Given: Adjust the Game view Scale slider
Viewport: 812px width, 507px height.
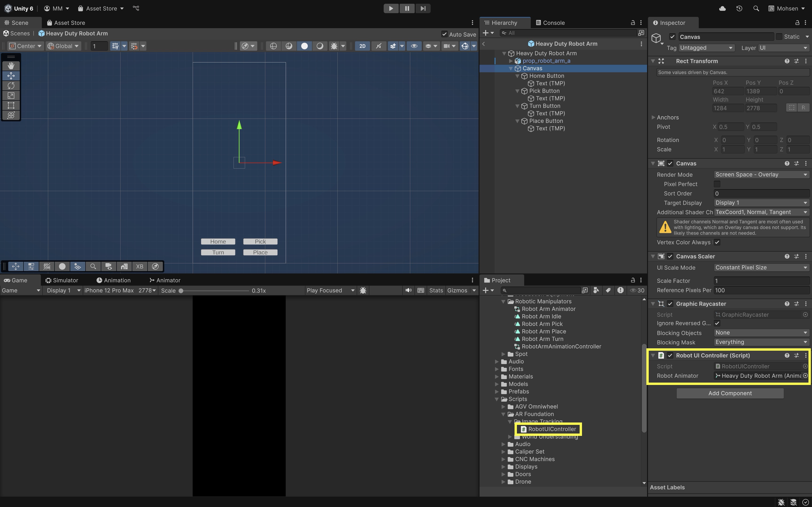Looking at the screenshot, I should coord(181,291).
